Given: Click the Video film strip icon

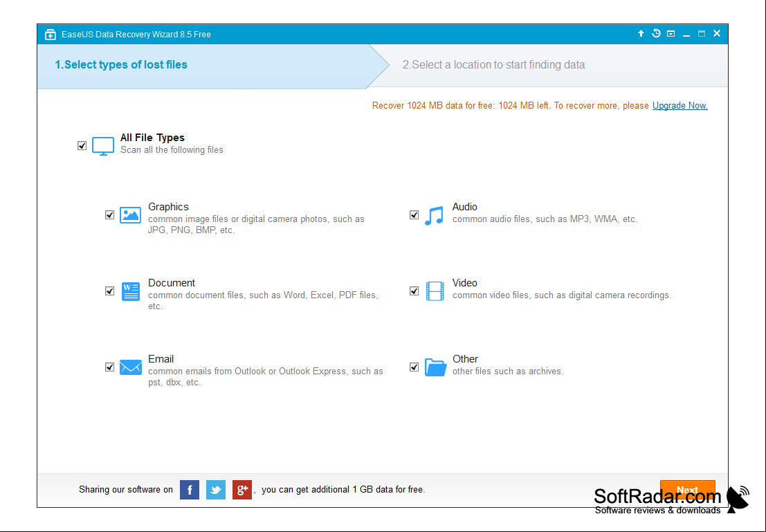Looking at the screenshot, I should tap(435, 291).
